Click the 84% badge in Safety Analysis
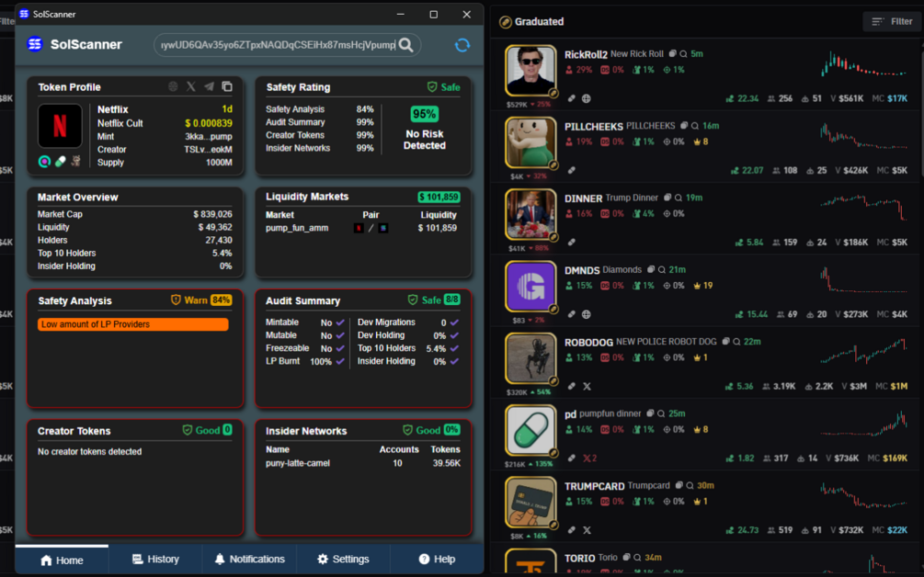This screenshot has width=924, height=577. (x=221, y=300)
